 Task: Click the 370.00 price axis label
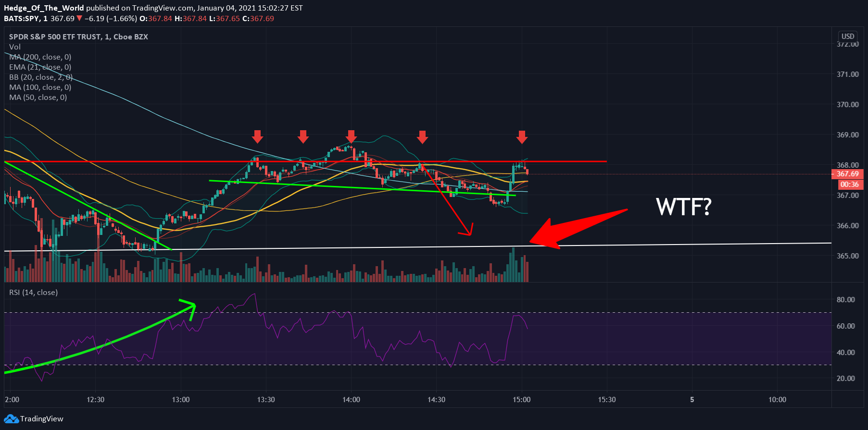click(x=848, y=104)
